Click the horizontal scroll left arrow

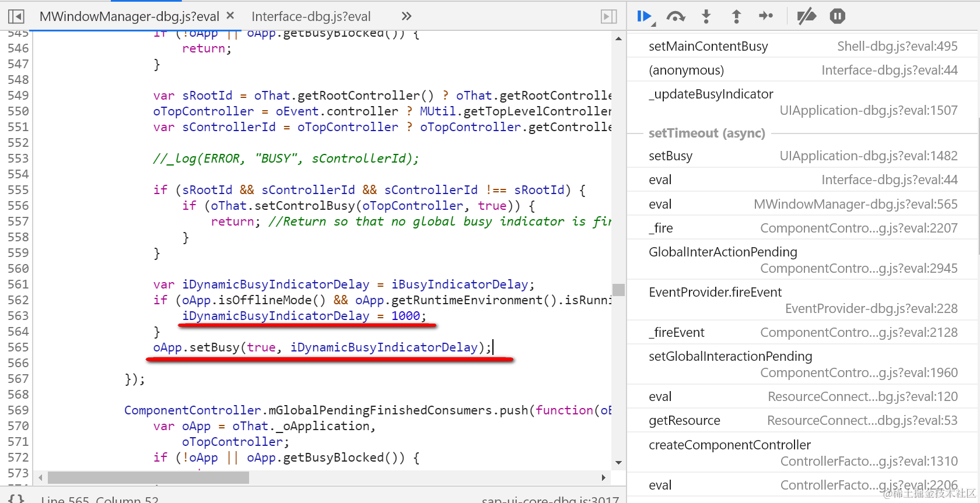[40, 478]
